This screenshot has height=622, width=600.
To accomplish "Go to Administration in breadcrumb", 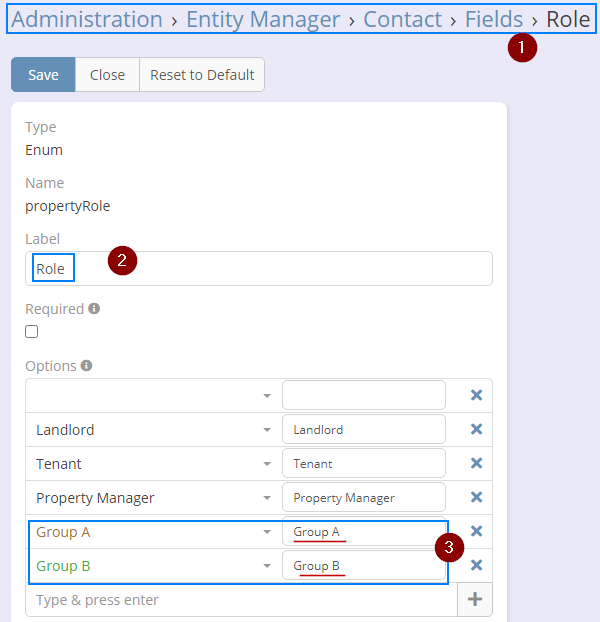I will [87, 19].
